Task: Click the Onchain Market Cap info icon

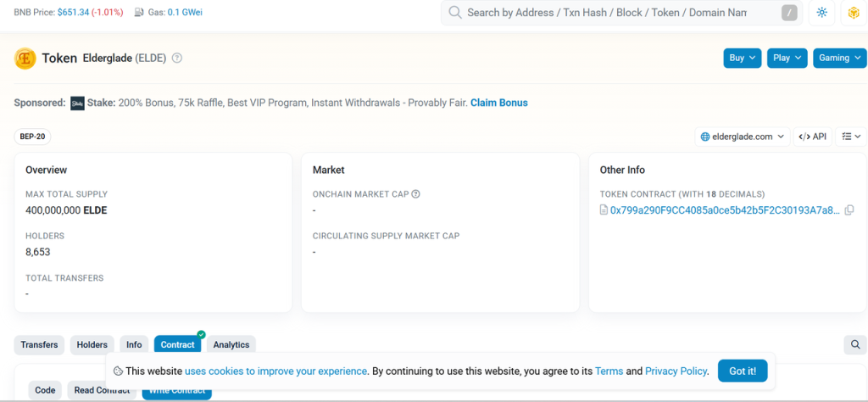Action: (x=416, y=194)
